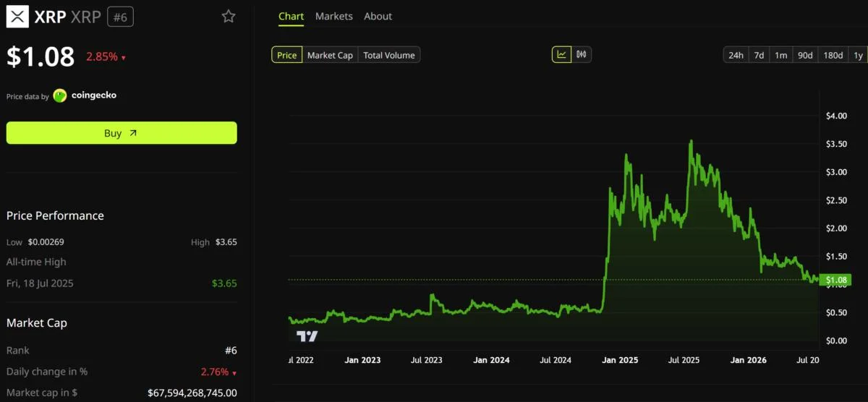Select the Price chart mode

click(287, 55)
